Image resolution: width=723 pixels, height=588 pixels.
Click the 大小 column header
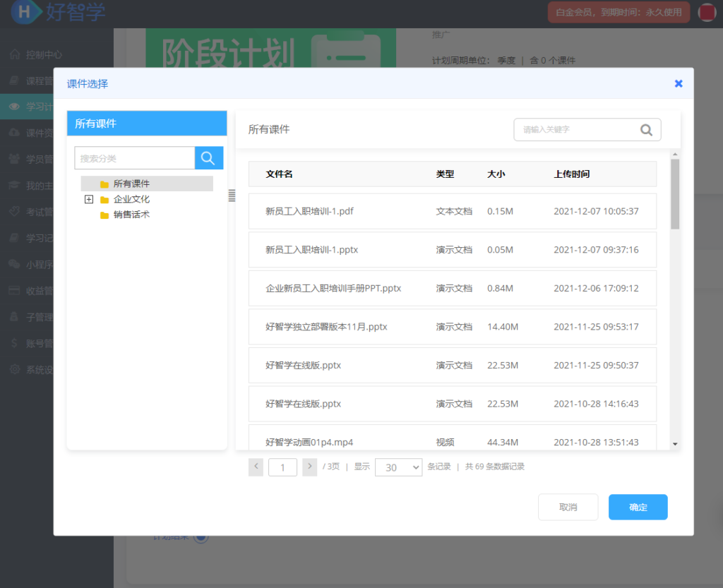(496, 174)
